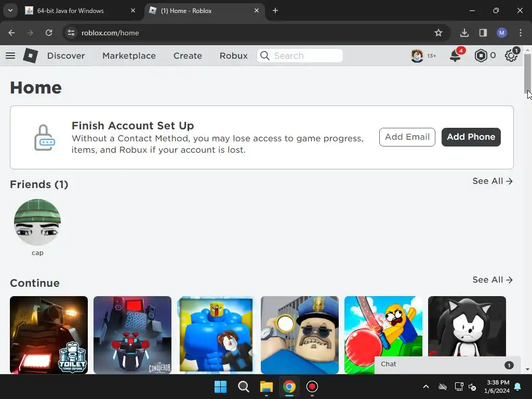Open the Conqueror game thumbnail

point(132,335)
